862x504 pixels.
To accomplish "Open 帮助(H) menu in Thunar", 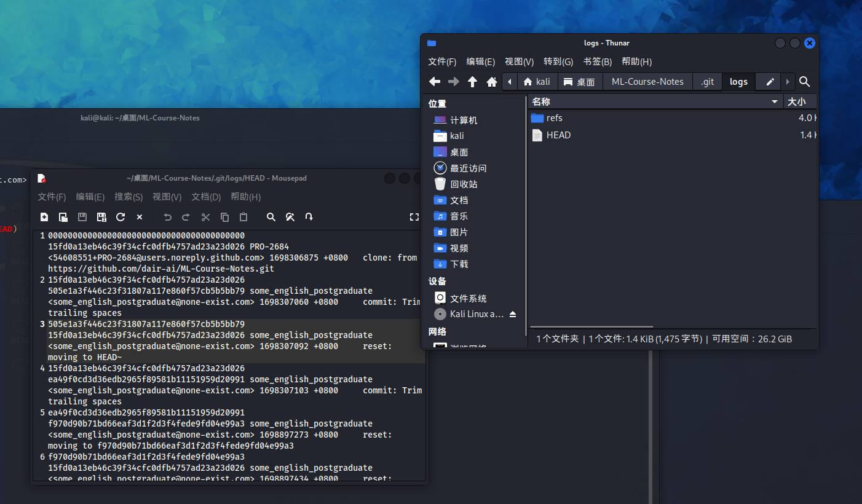I will (x=637, y=61).
